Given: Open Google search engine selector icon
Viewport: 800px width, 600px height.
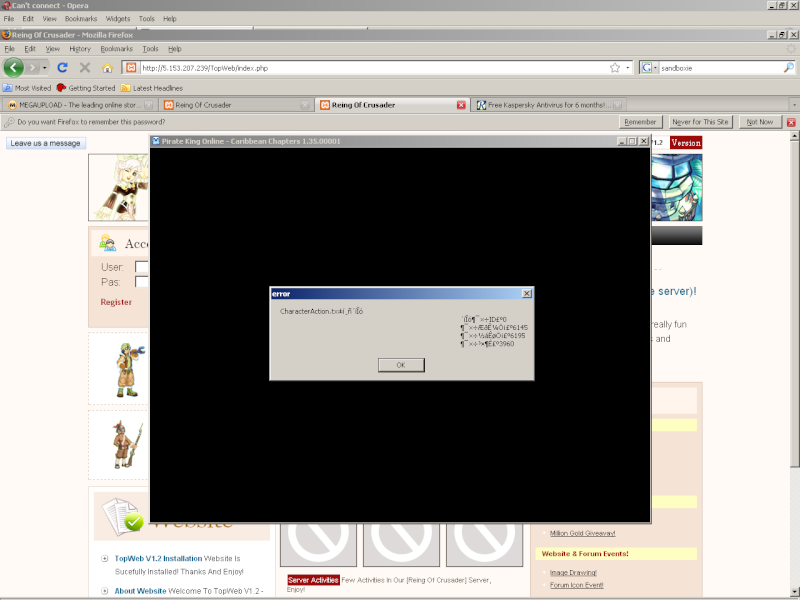Looking at the screenshot, I should pos(647,67).
